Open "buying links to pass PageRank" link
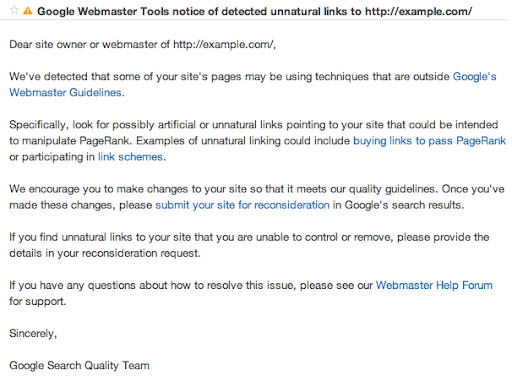The width and height of the screenshot is (512, 376). point(429,141)
